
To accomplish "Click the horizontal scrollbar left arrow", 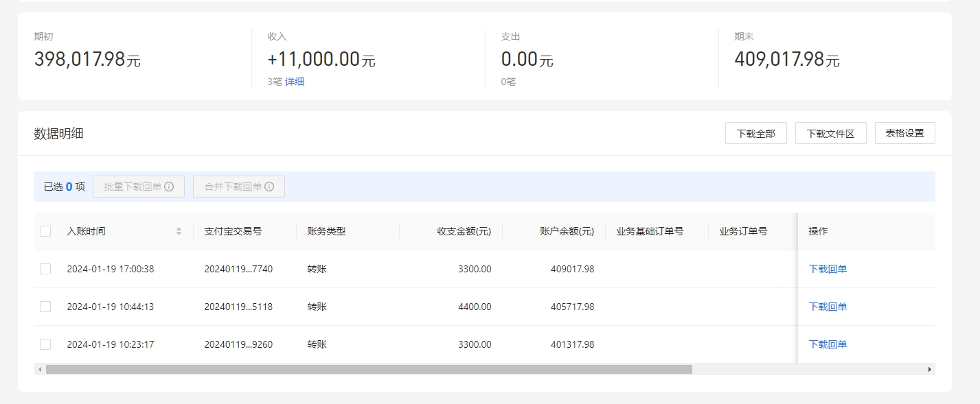I will point(40,369).
